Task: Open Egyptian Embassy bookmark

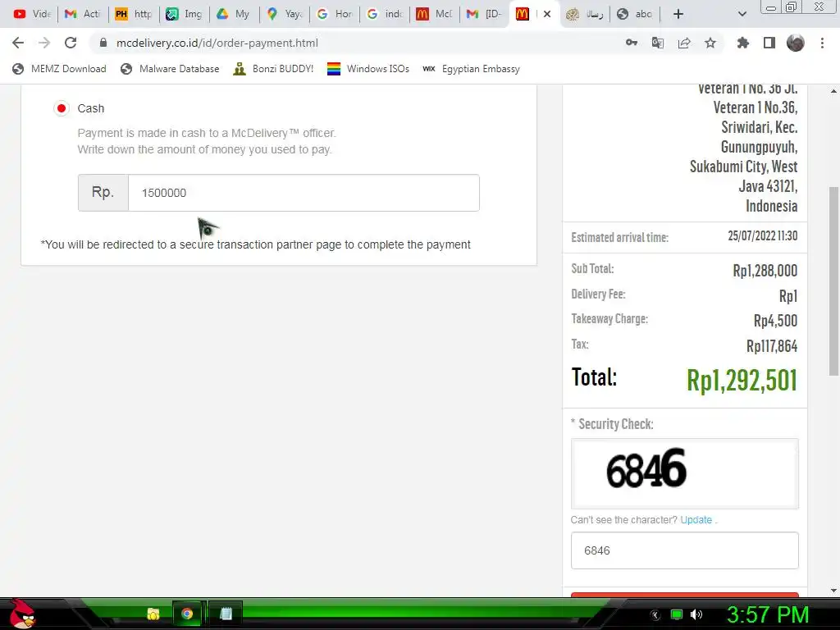Action: pos(472,69)
